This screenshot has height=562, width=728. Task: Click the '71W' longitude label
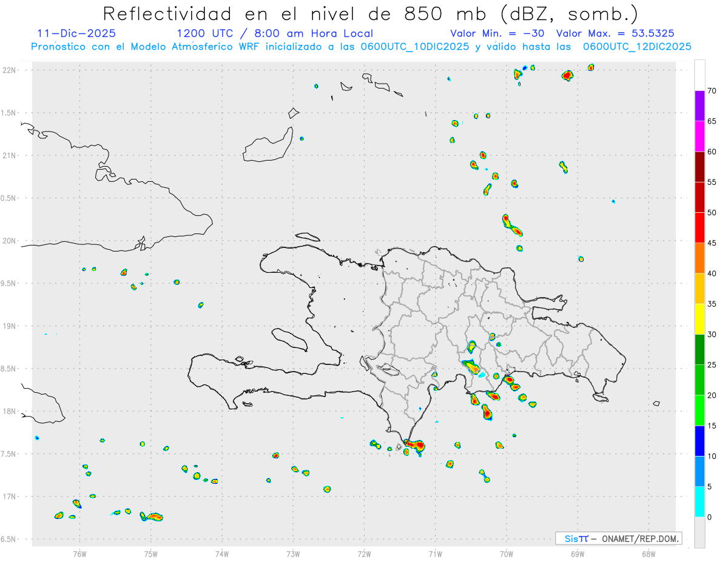(x=435, y=554)
